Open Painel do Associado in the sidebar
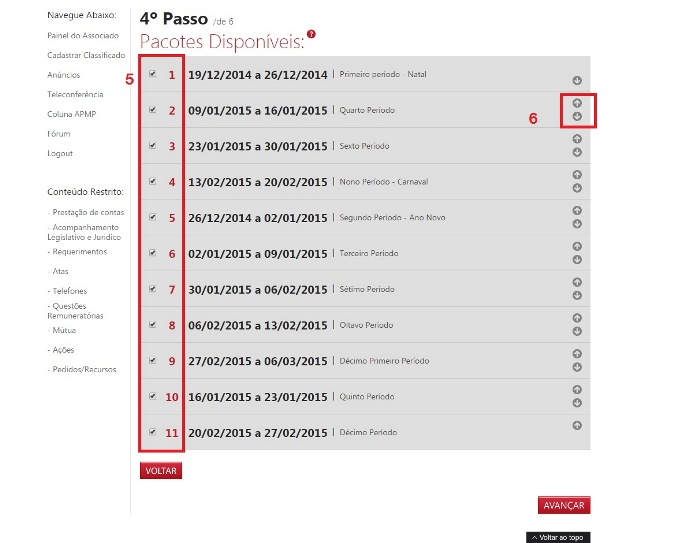The image size is (700, 543). pos(83,35)
